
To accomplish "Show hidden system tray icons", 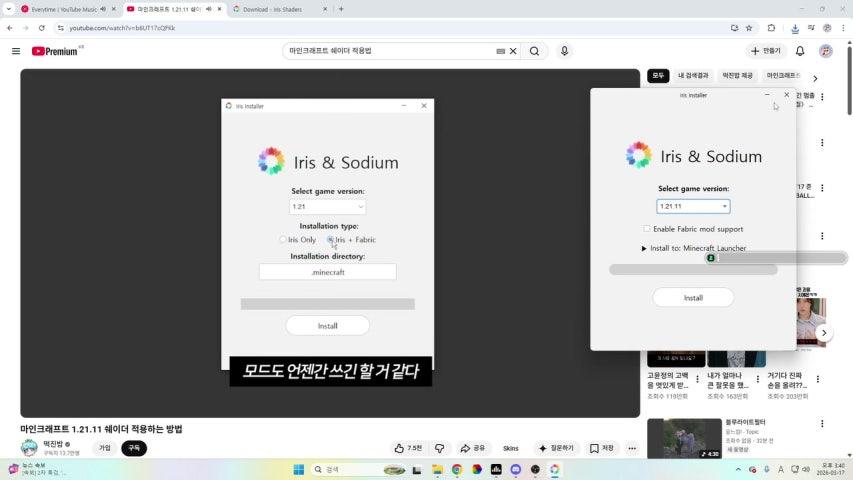I will point(738,469).
